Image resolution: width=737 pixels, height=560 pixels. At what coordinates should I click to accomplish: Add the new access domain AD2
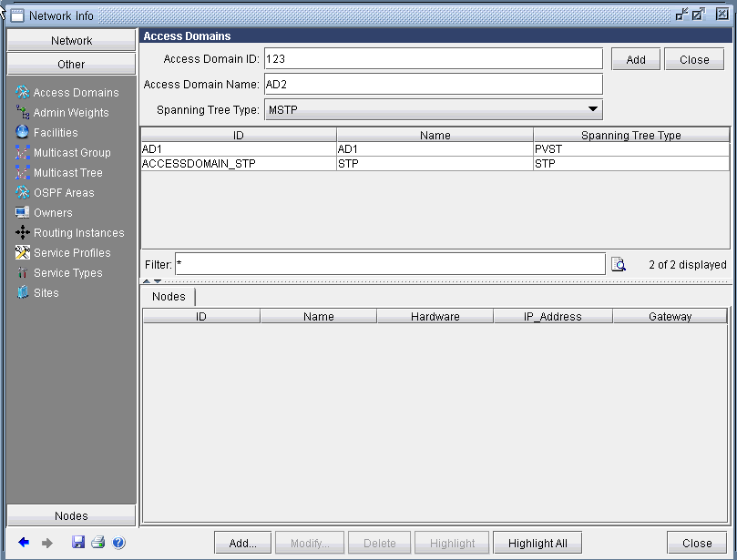(x=635, y=58)
